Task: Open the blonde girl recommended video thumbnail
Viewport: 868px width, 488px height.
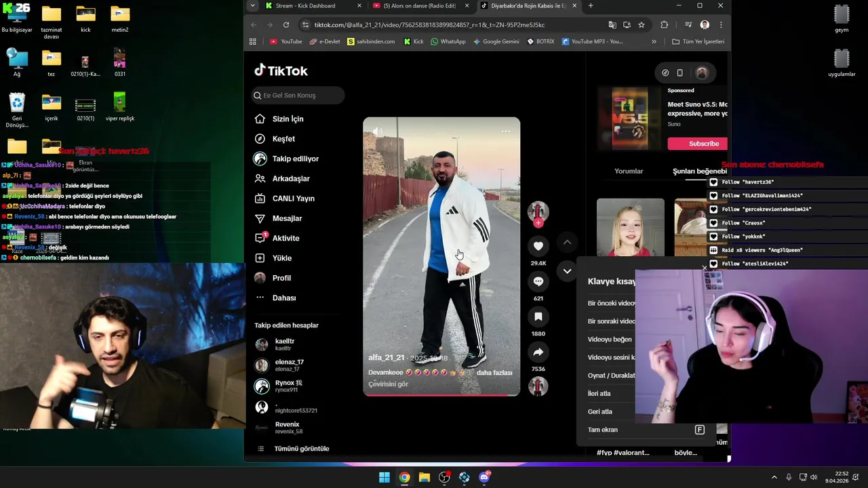Action: point(631,227)
